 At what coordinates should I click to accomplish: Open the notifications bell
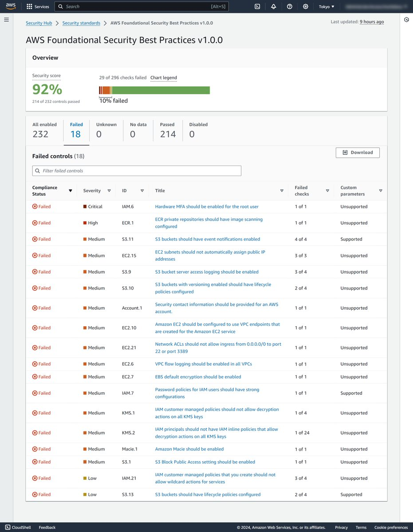coord(273,7)
